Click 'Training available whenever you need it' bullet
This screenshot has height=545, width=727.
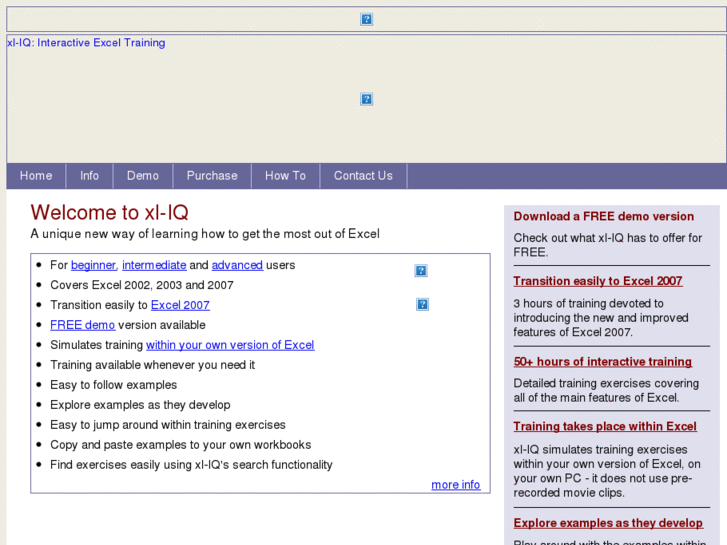tap(153, 365)
